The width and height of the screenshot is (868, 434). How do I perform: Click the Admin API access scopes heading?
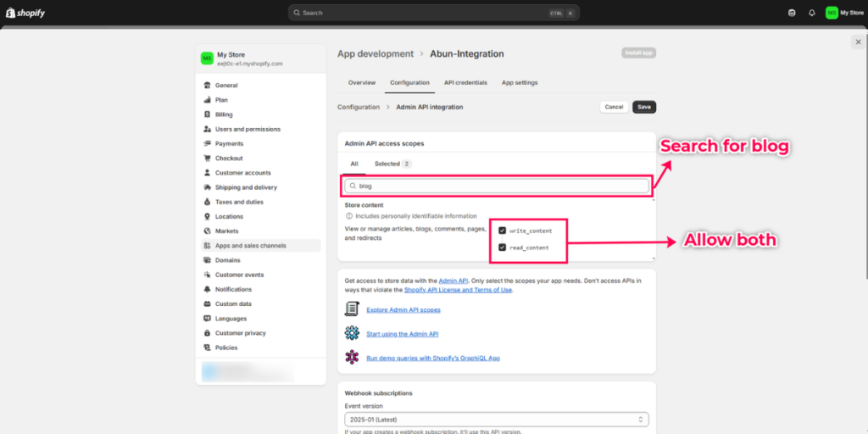(x=384, y=143)
